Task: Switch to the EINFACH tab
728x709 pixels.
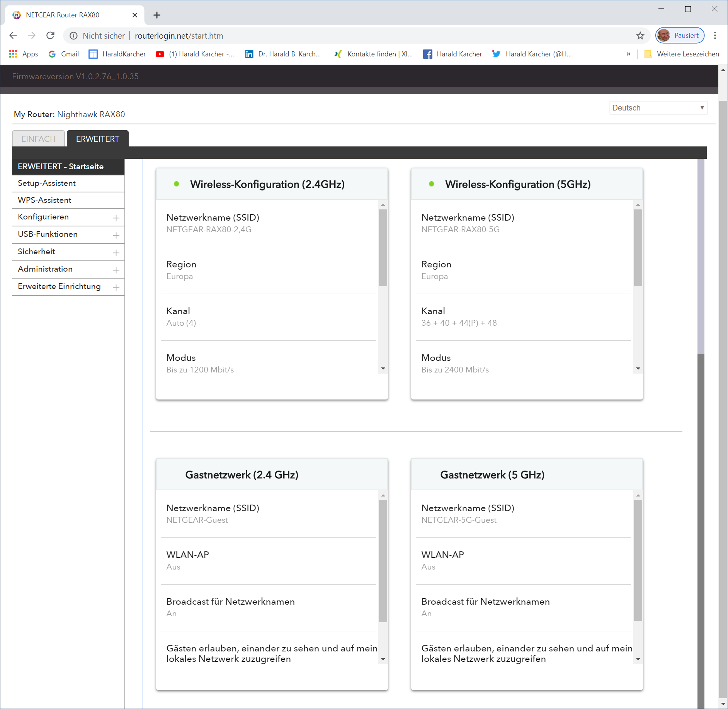Action: [38, 139]
